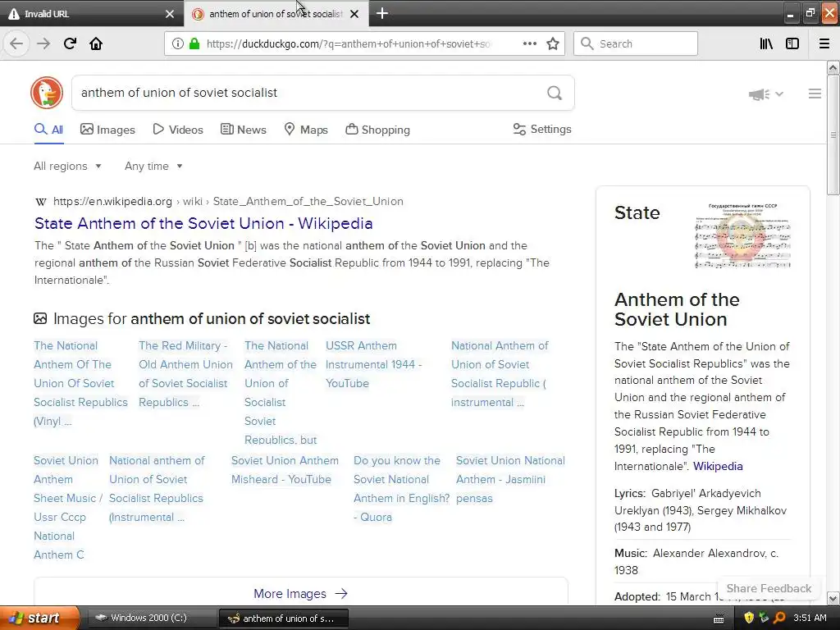840x630 pixels.
Task: Bookmark this page with the star
Action: [553, 44]
